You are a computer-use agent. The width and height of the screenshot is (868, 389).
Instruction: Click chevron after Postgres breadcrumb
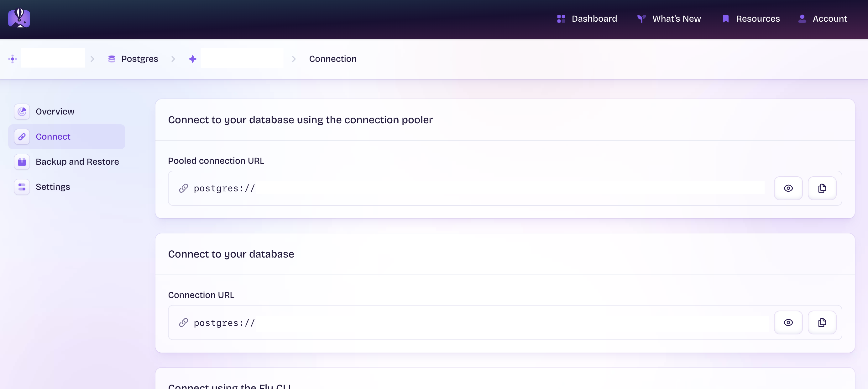click(173, 59)
